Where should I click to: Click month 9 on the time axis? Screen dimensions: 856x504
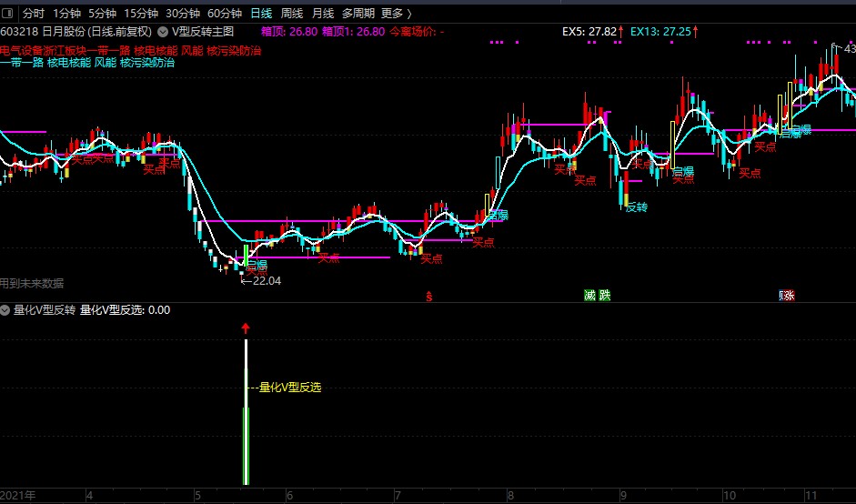[x=623, y=496]
